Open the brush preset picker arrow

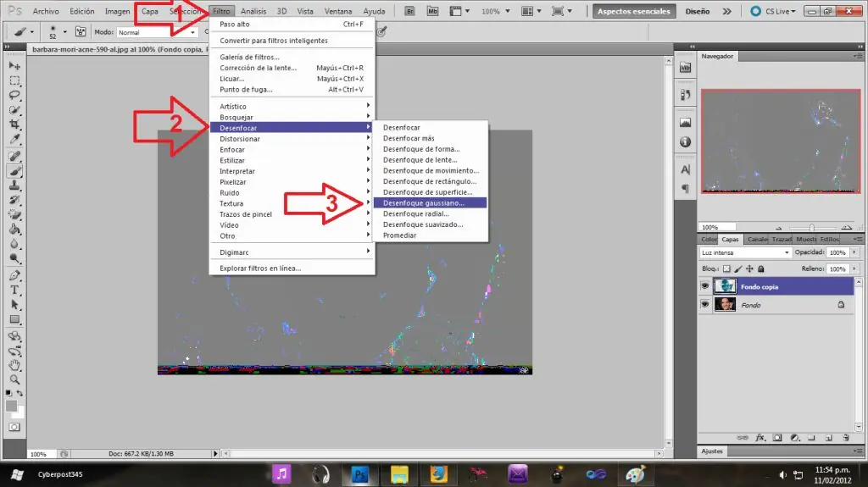click(x=64, y=32)
